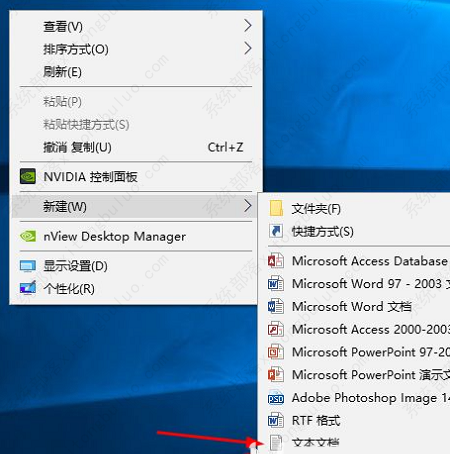Expand the 排序方式(O) submenu arrow

tap(247, 48)
